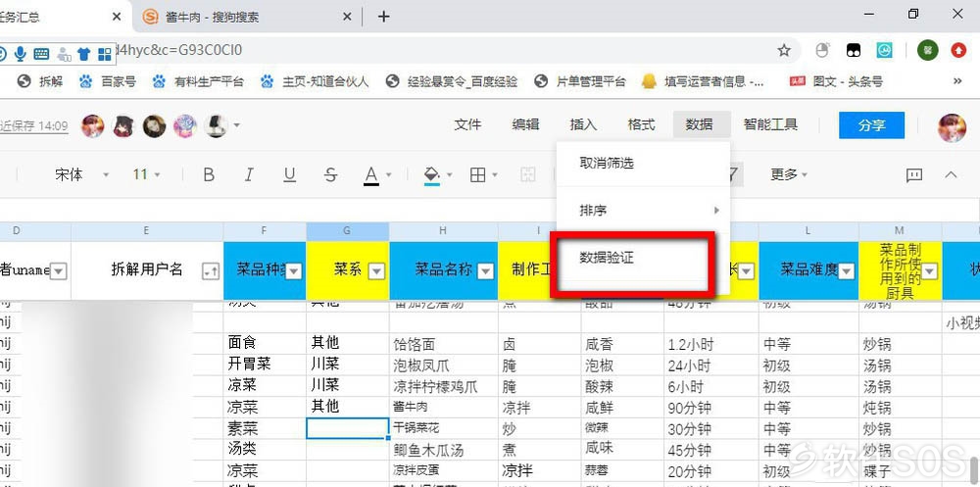Open the 插入 menu

583,125
